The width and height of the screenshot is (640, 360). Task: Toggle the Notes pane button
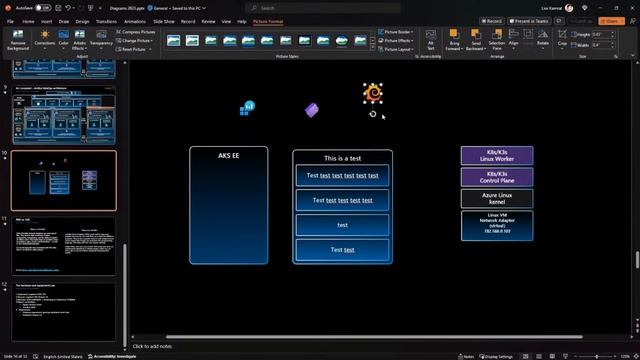coord(466,356)
